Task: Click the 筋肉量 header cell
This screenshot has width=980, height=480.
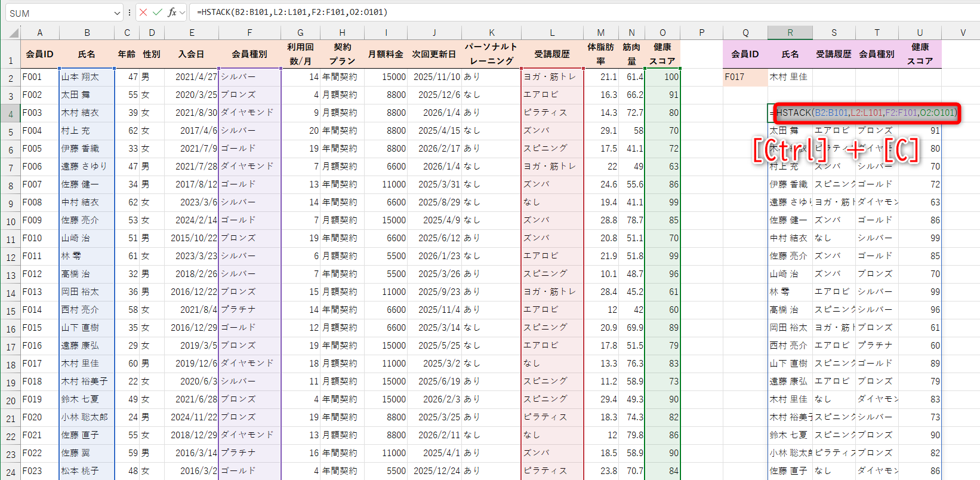Action: tap(631, 54)
